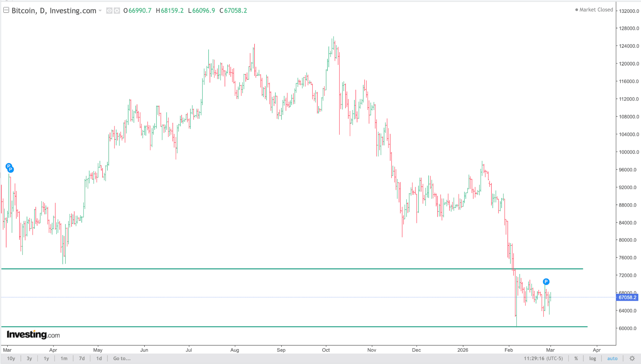
Task: Open the timezone menu by clicking 11:29:16 (UTC-5)
Action: tap(543, 358)
